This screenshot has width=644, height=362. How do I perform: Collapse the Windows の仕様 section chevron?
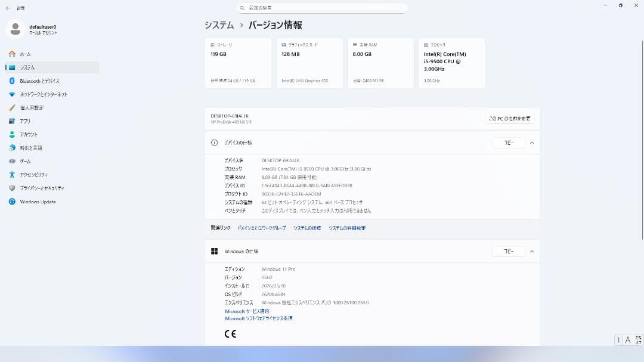(x=532, y=251)
